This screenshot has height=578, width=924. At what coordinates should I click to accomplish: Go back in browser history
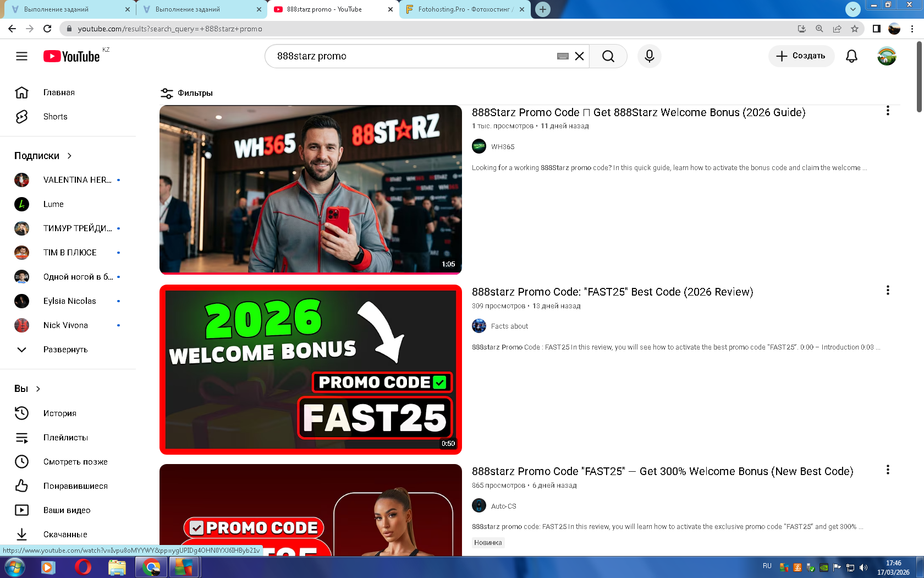(12, 29)
